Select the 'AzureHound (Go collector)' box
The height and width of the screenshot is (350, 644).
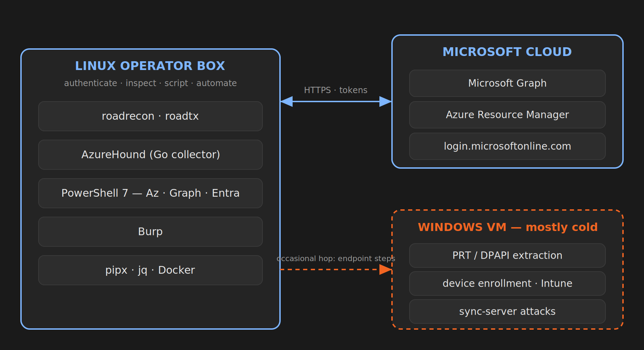tap(150, 155)
